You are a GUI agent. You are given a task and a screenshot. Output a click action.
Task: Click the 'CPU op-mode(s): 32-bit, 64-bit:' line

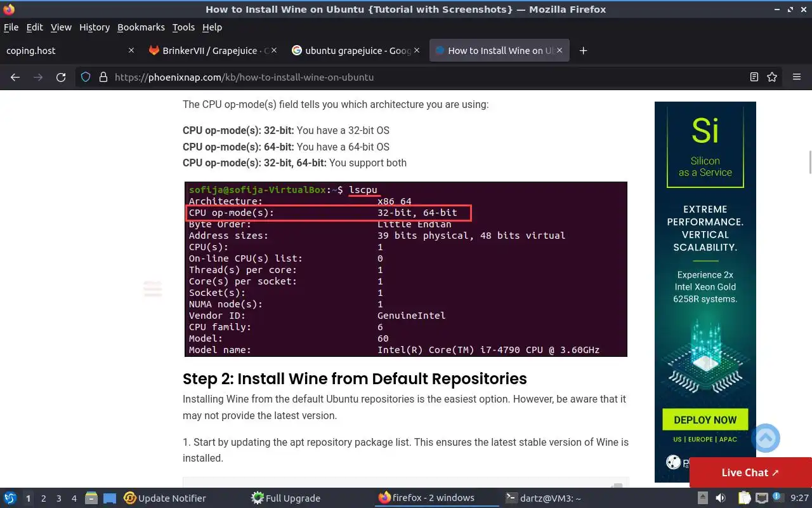coord(294,163)
